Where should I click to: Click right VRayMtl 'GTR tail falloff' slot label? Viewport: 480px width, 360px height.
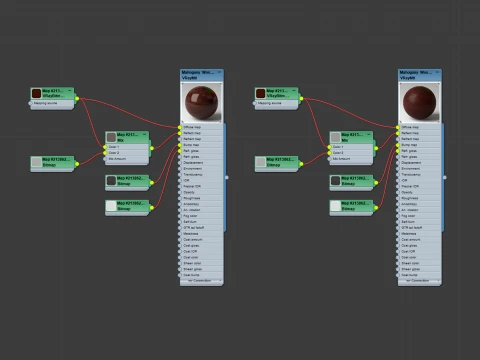point(412,228)
